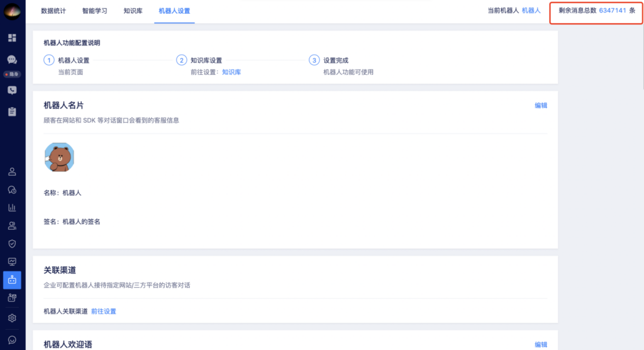The height and width of the screenshot is (350, 644).
Task: Click the 机器人功能配置说明 heading
Action: pos(72,43)
